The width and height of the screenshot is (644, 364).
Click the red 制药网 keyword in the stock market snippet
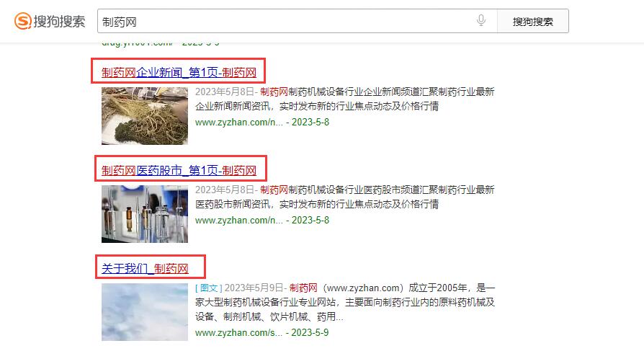pyautogui.click(x=274, y=190)
